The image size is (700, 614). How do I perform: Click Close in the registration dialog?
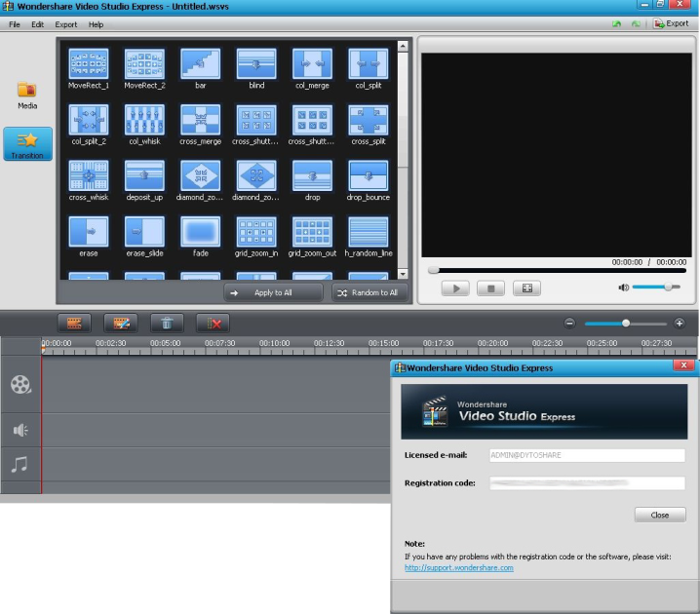[660, 515]
